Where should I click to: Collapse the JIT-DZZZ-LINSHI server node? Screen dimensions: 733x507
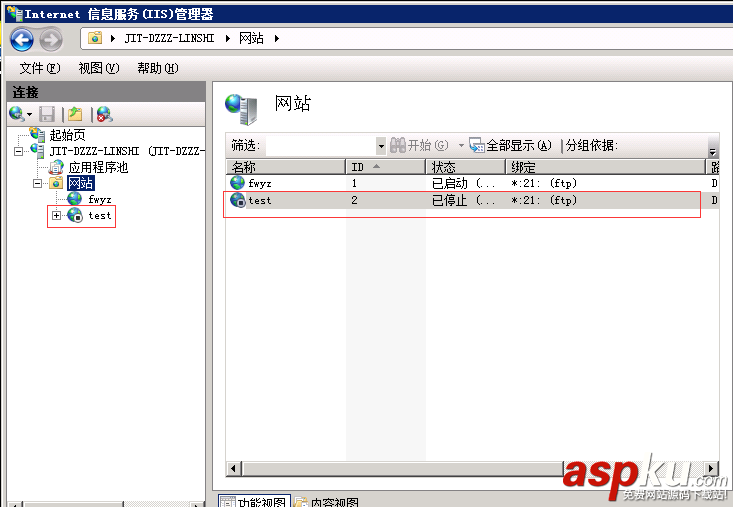(x=18, y=151)
